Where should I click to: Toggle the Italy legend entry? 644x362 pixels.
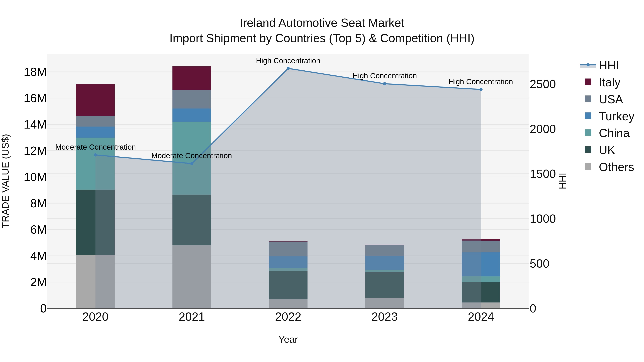tap(602, 82)
